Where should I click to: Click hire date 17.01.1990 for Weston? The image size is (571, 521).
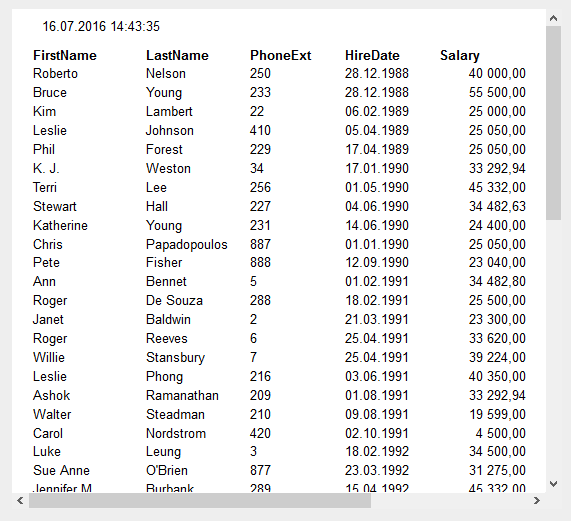pos(377,169)
